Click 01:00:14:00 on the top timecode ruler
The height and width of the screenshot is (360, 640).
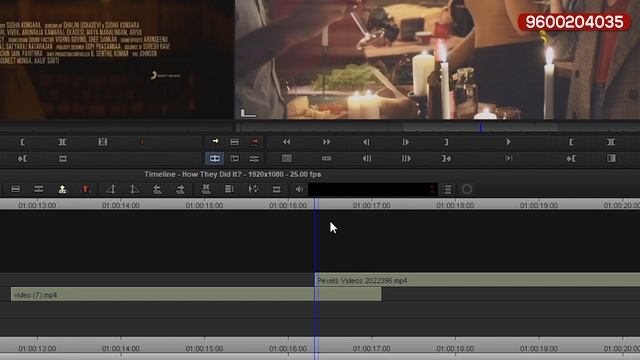(x=120, y=205)
